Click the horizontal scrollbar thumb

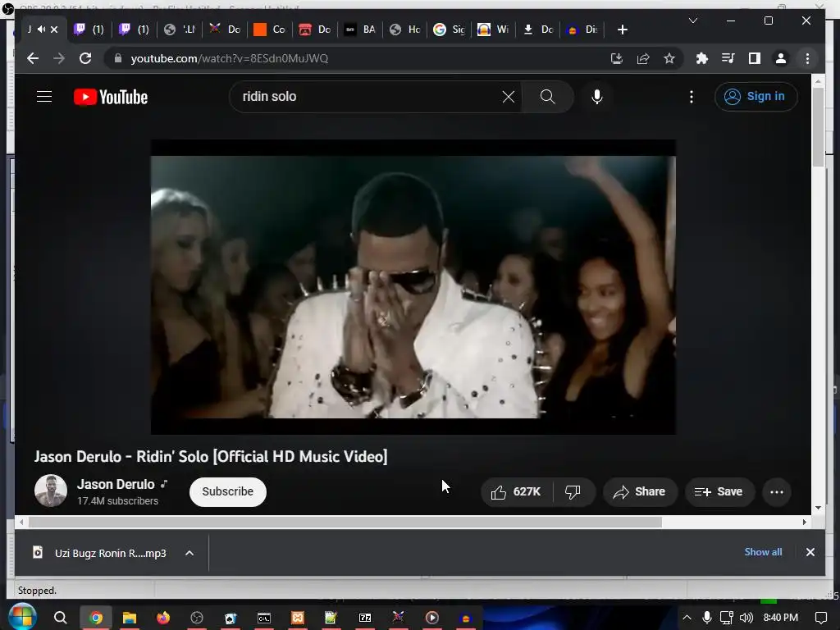tap(345, 522)
